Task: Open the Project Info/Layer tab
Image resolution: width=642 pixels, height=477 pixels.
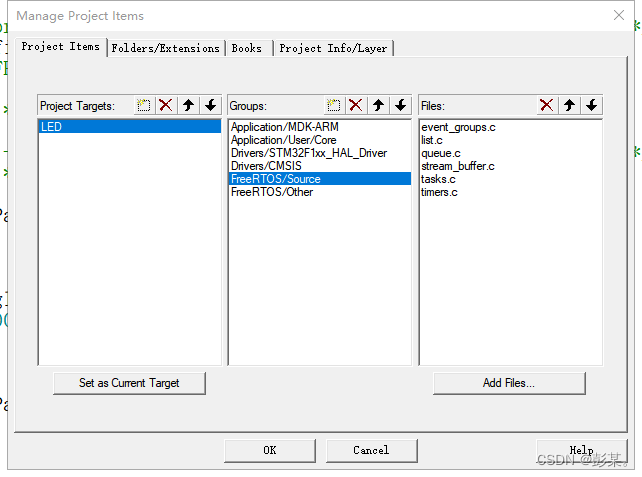Action: (x=333, y=48)
